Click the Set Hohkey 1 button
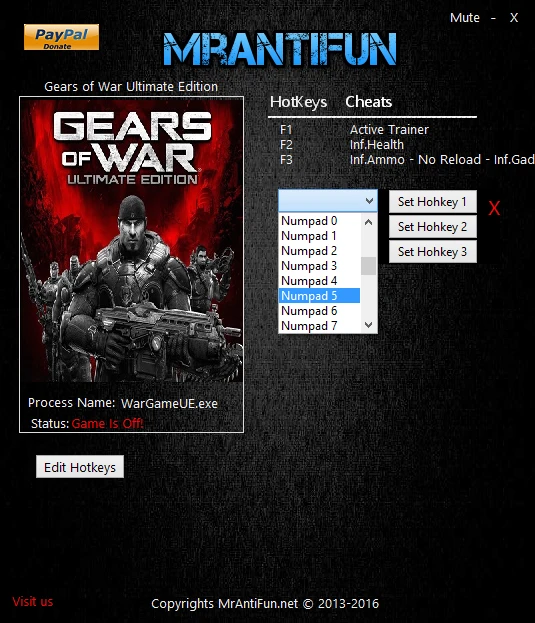 click(433, 202)
